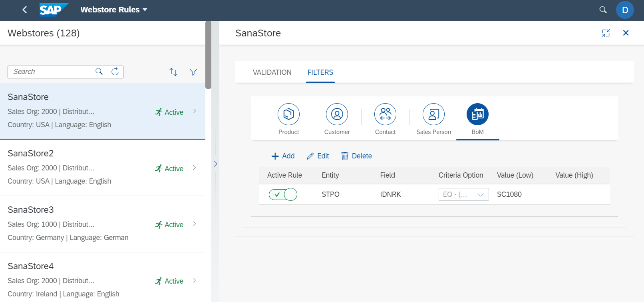Screen dimensions: 644x302
Task: Click the Active status icon of SanaStore3
Action: (x=159, y=225)
